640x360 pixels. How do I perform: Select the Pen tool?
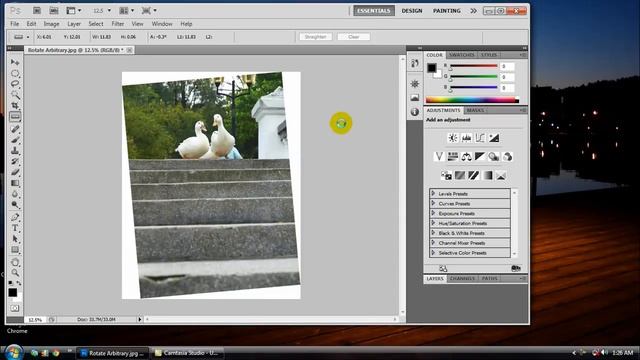tap(15, 217)
